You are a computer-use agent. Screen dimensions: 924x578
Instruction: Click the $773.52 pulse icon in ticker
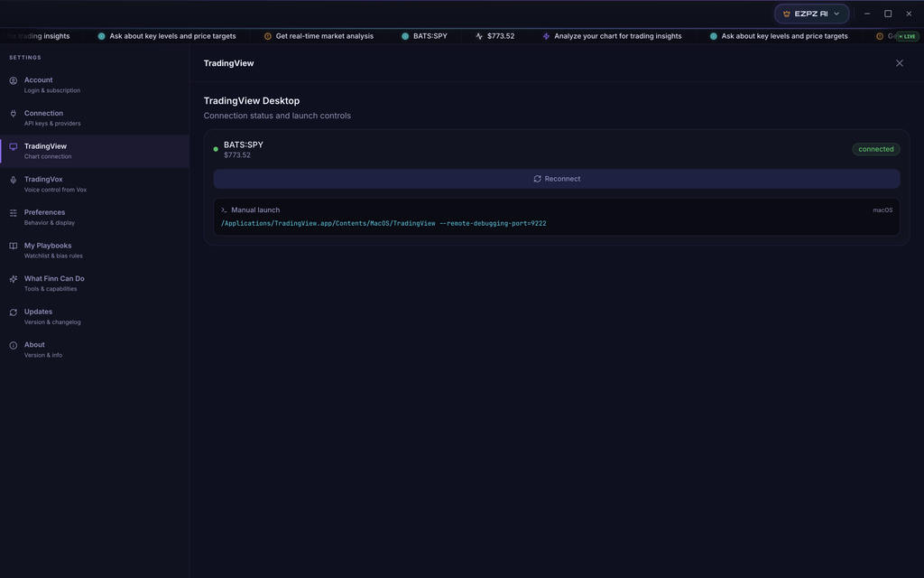click(x=479, y=36)
